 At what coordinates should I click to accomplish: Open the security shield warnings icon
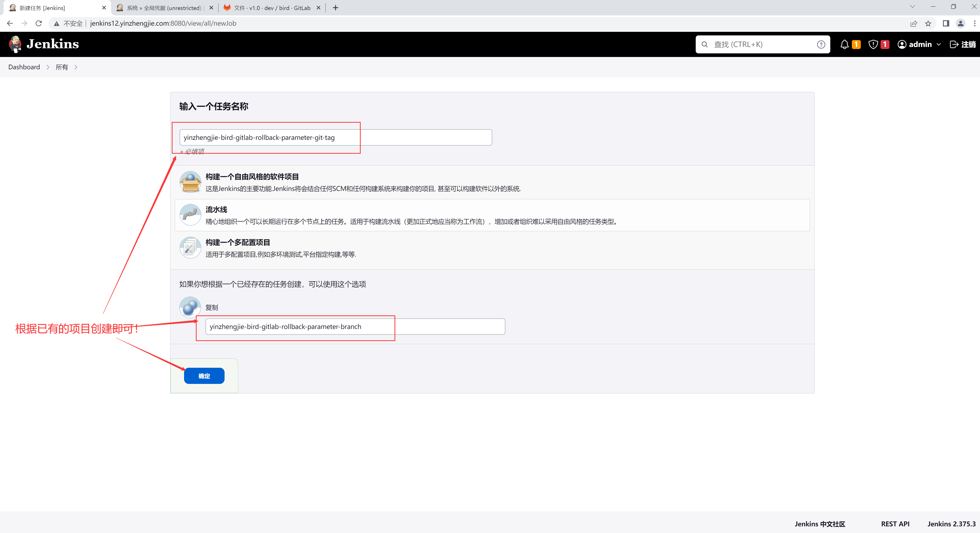point(873,44)
